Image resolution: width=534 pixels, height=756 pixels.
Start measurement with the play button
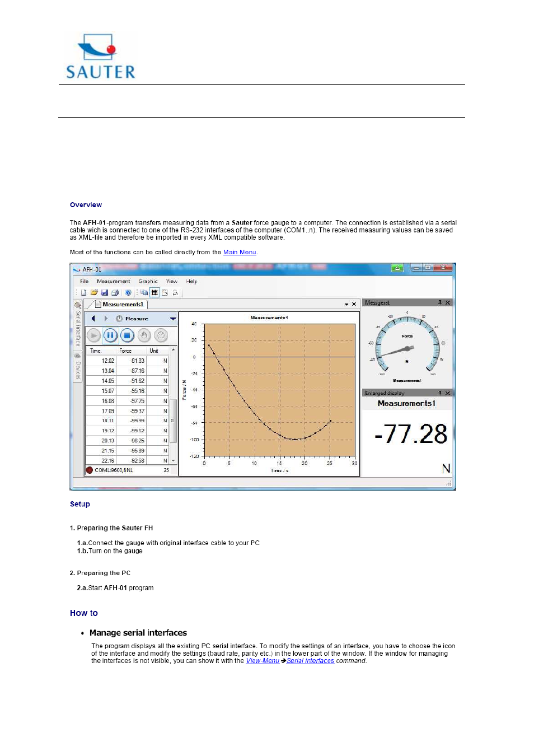(94, 335)
